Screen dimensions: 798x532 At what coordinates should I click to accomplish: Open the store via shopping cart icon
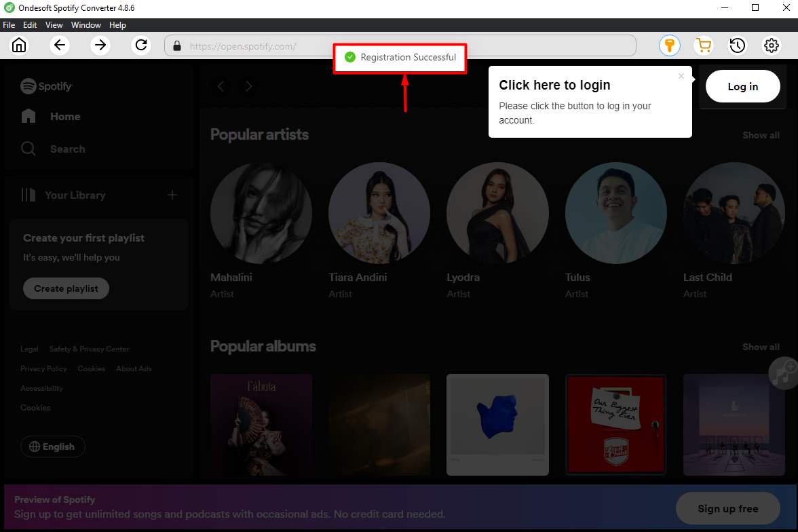pyautogui.click(x=704, y=45)
